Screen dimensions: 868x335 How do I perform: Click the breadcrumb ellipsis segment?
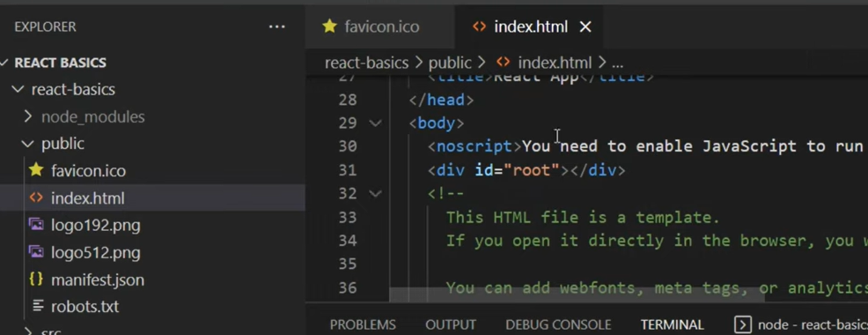(x=617, y=64)
